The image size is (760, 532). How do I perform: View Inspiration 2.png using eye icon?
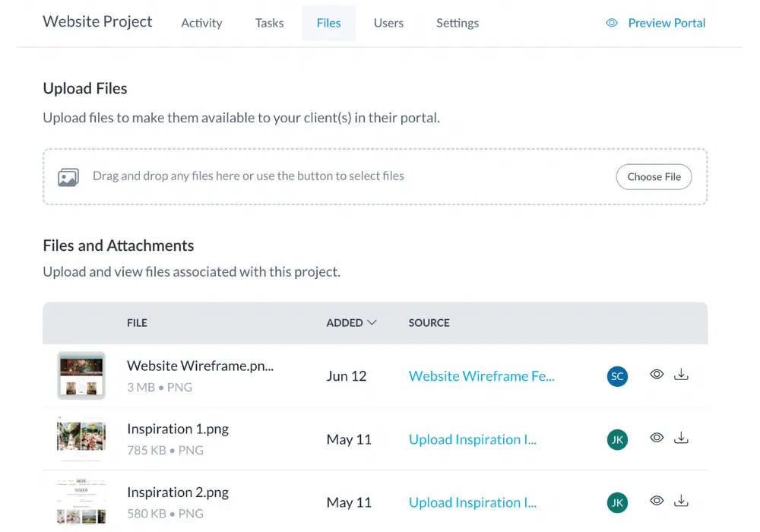pyautogui.click(x=657, y=501)
